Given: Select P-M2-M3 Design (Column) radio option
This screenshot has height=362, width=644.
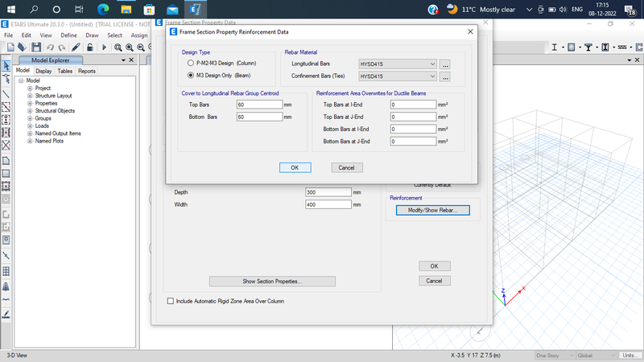Looking at the screenshot, I should tap(191, 64).
